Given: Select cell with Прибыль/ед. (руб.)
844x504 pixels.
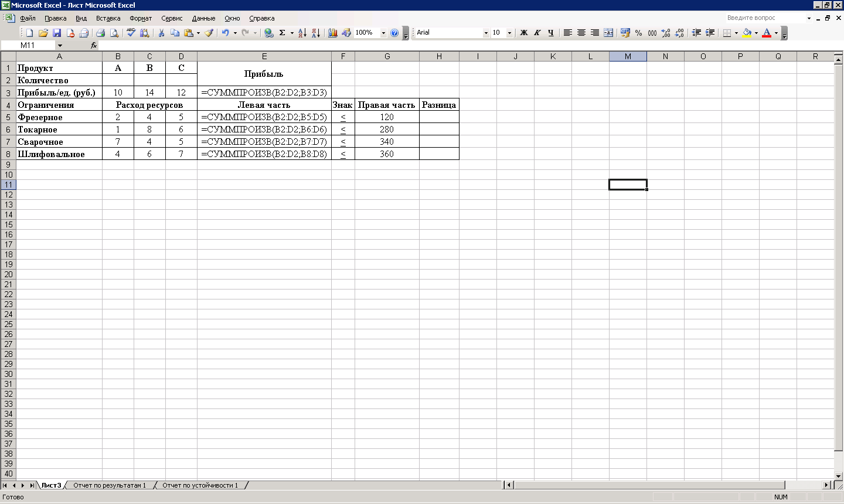Looking at the screenshot, I should [x=59, y=93].
